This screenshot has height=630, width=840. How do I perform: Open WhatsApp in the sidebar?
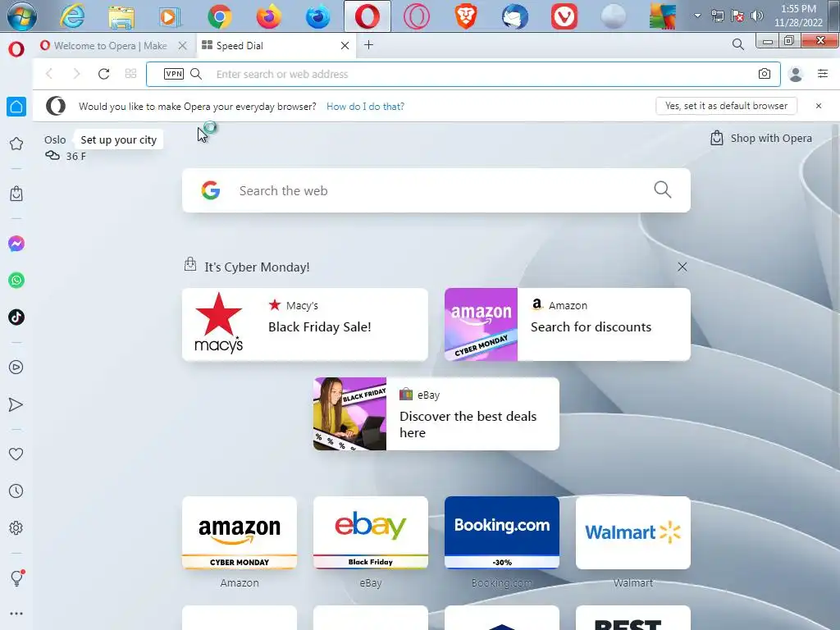[x=16, y=281]
